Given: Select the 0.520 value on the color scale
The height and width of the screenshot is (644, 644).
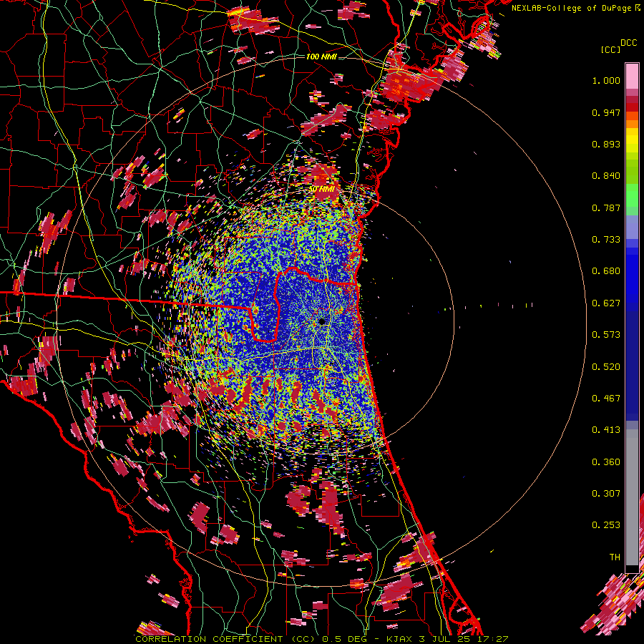Looking at the screenshot, I should point(606,367).
